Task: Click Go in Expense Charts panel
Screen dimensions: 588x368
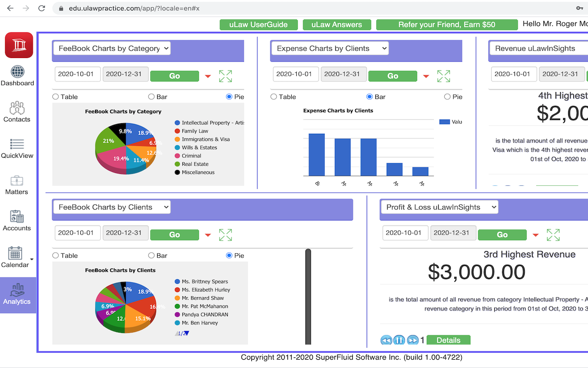Action: point(393,76)
